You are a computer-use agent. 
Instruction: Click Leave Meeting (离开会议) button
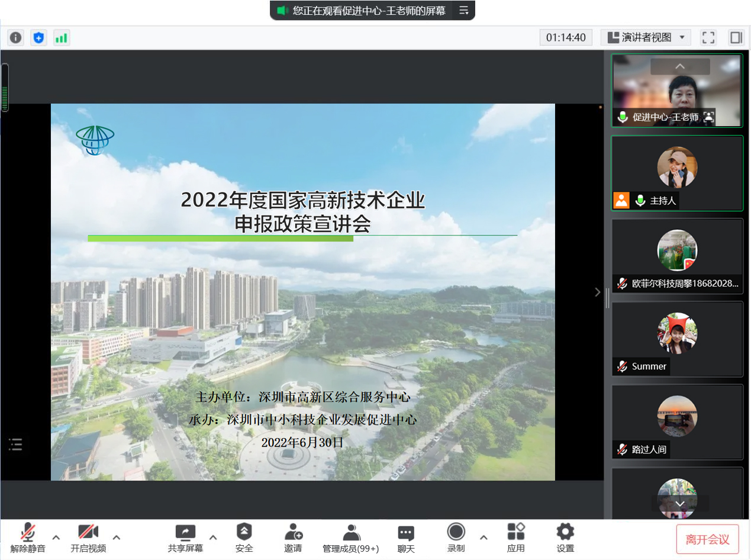click(x=707, y=539)
